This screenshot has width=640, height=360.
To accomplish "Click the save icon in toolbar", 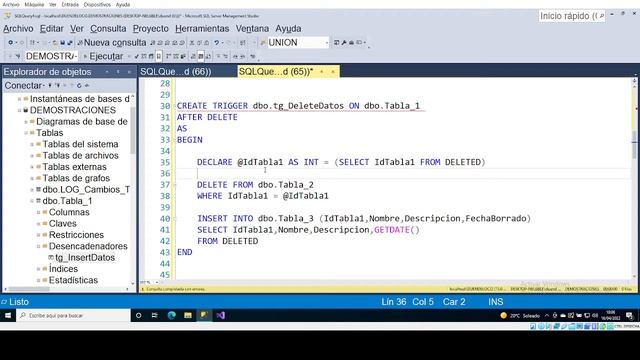I will click(x=62, y=42).
